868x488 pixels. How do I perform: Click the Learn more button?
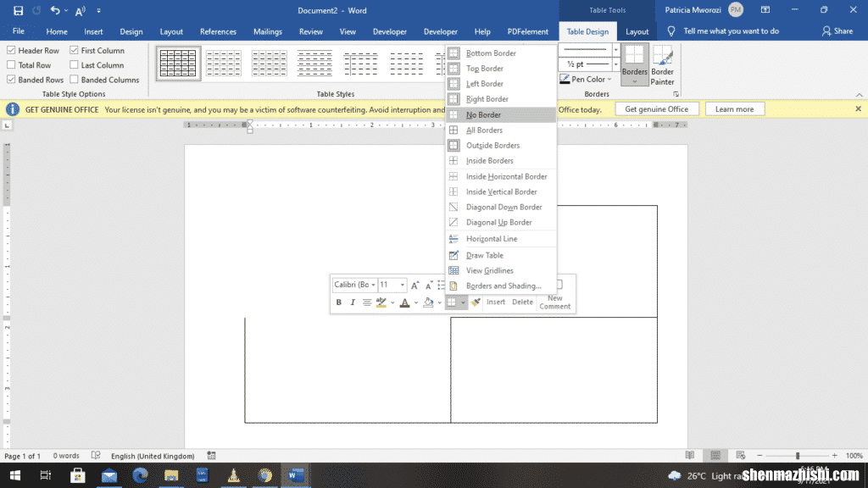(x=734, y=109)
